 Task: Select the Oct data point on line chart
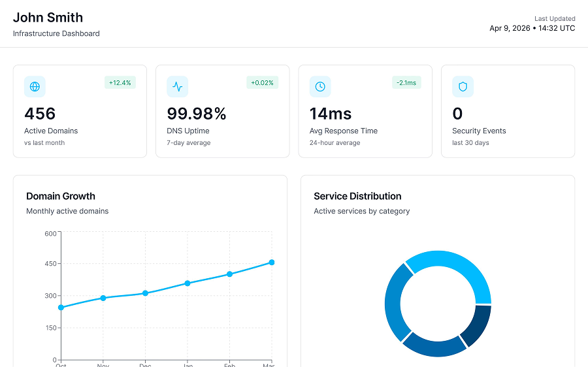coord(61,308)
